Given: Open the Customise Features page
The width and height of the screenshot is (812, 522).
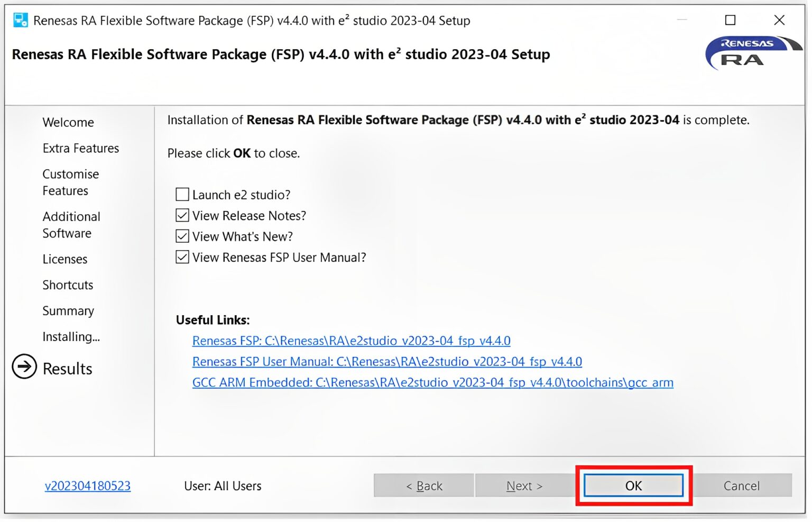Looking at the screenshot, I should [70, 182].
